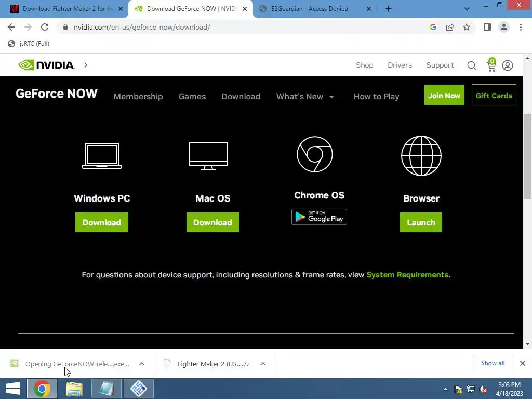532x399 pixels.
Task: Open the Windows Start menu
Action: click(x=13, y=389)
